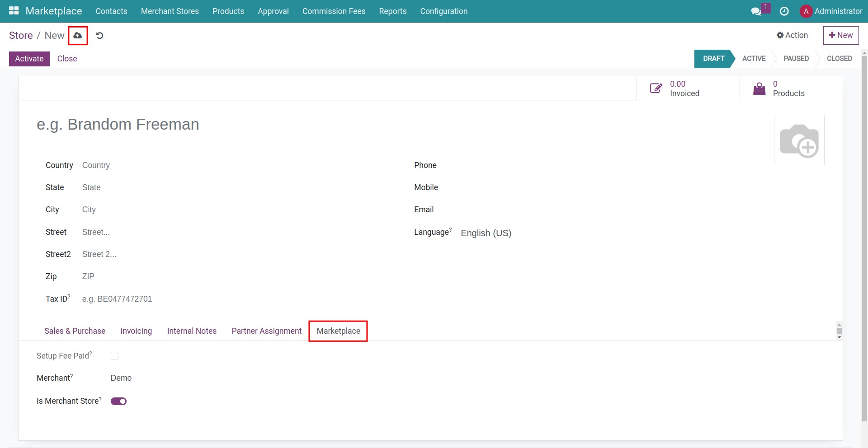
Task: Open the conversations chat icon
Action: point(756,11)
